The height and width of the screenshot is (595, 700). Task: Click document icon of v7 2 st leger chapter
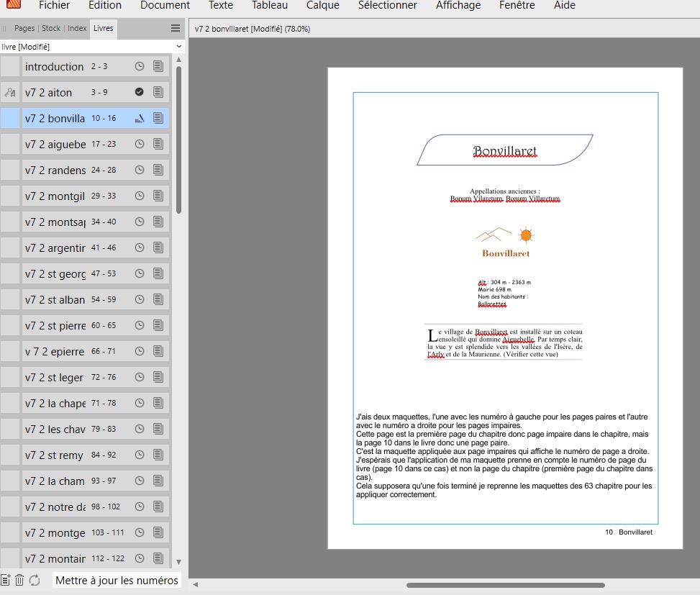click(x=158, y=377)
